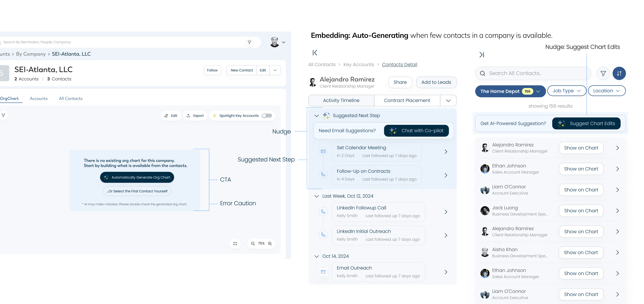Click the sort arrows round button

pyautogui.click(x=619, y=73)
